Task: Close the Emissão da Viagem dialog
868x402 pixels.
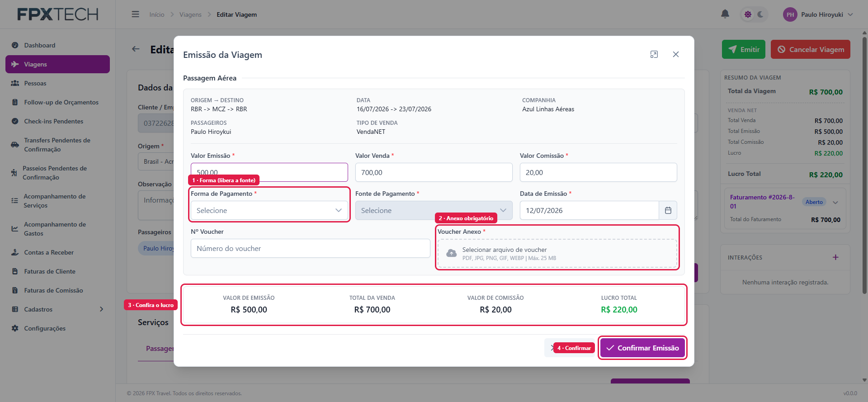Action: point(676,54)
